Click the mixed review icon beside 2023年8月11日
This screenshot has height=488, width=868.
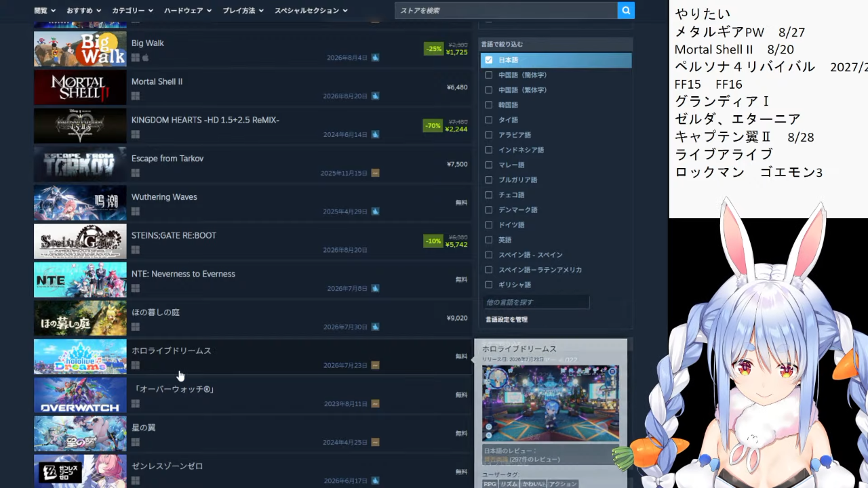point(375,404)
